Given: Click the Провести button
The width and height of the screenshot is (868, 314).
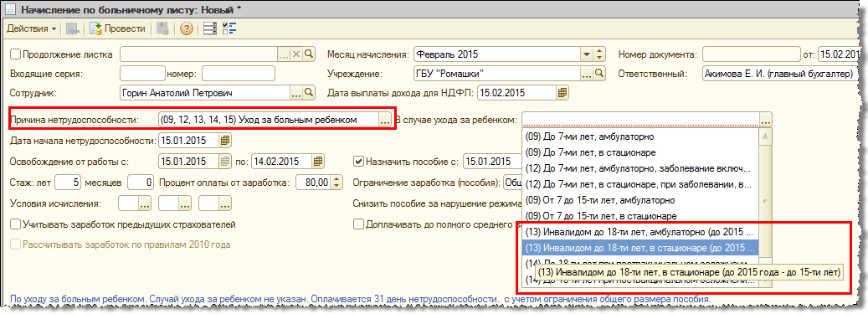Looking at the screenshot, I should tap(117, 28).
